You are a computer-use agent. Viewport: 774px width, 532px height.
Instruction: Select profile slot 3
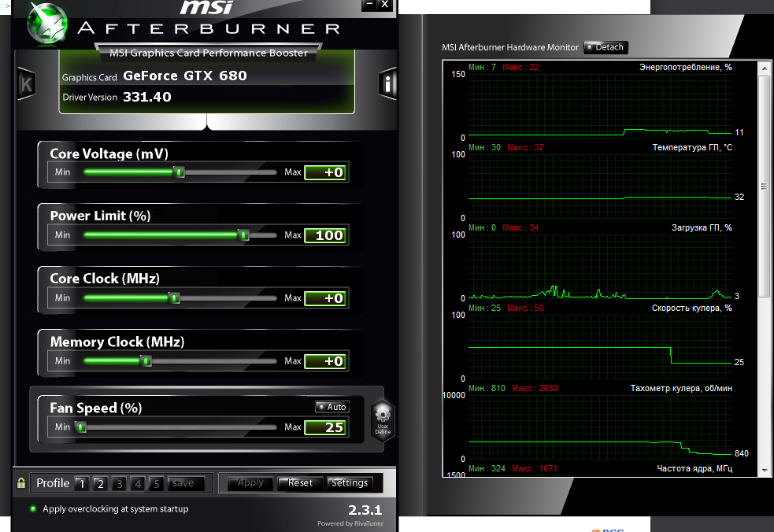click(x=119, y=483)
